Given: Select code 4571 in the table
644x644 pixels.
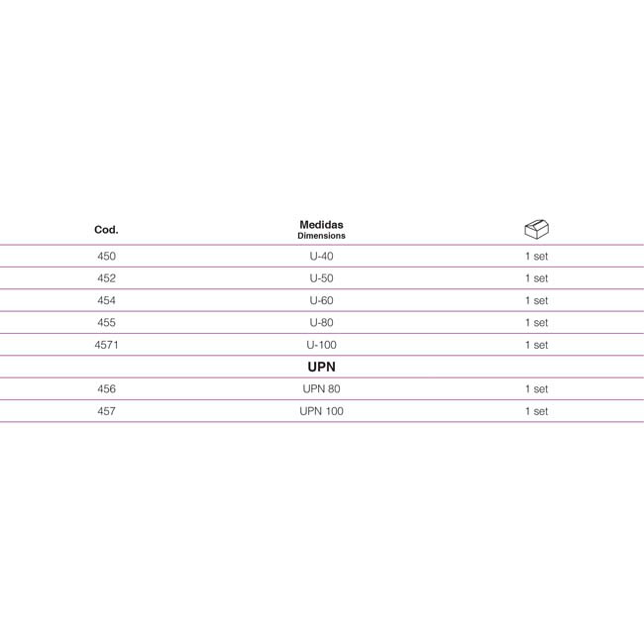Looking at the screenshot, I should click(x=106, y=345).
